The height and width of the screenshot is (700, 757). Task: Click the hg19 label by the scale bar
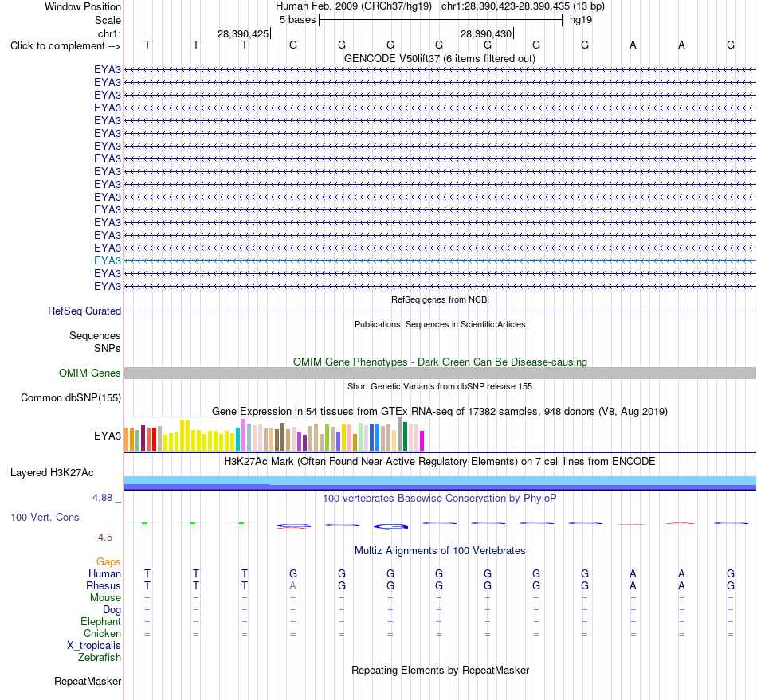pyautogui.click(x=581, y=20)
